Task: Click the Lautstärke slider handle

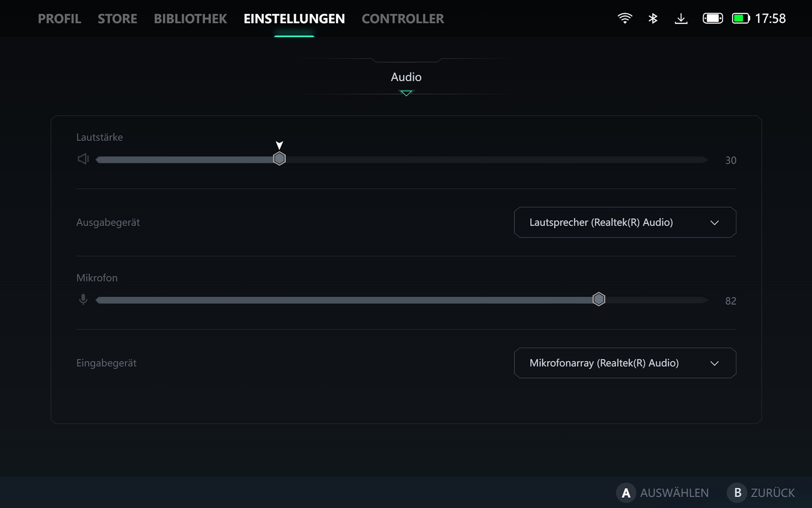Action: (279, 159)
